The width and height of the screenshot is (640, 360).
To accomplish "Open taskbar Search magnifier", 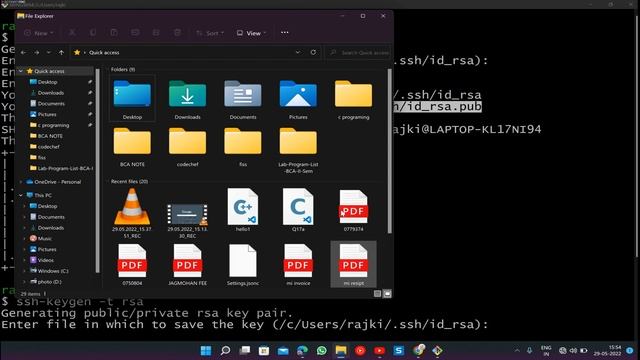I will coord(225,350).
